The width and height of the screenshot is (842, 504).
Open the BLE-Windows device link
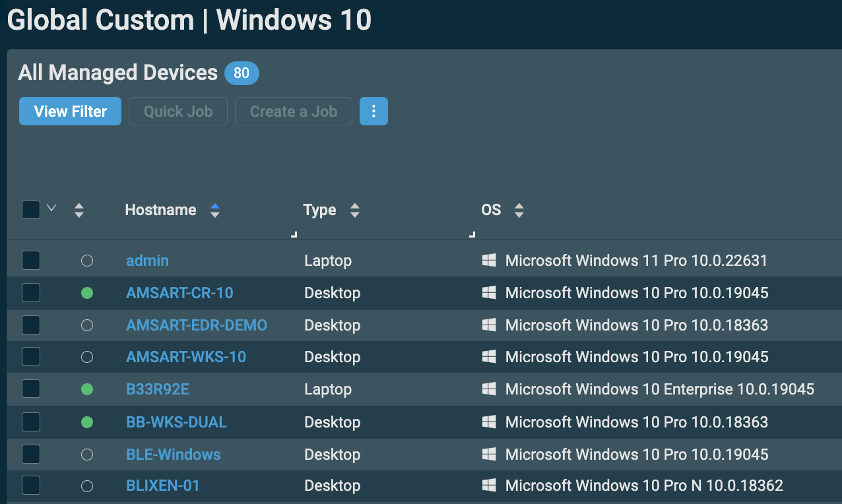click(x=174, y=454)
